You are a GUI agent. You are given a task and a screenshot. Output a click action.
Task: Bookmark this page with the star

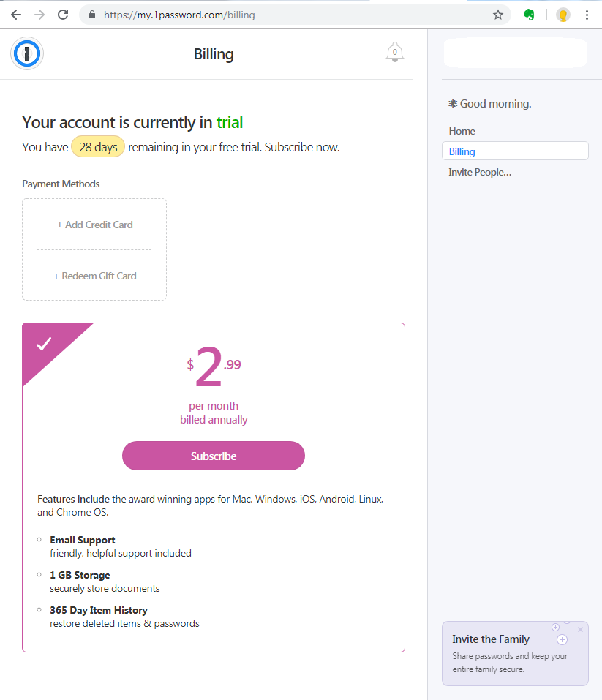[x=498, y=15]
